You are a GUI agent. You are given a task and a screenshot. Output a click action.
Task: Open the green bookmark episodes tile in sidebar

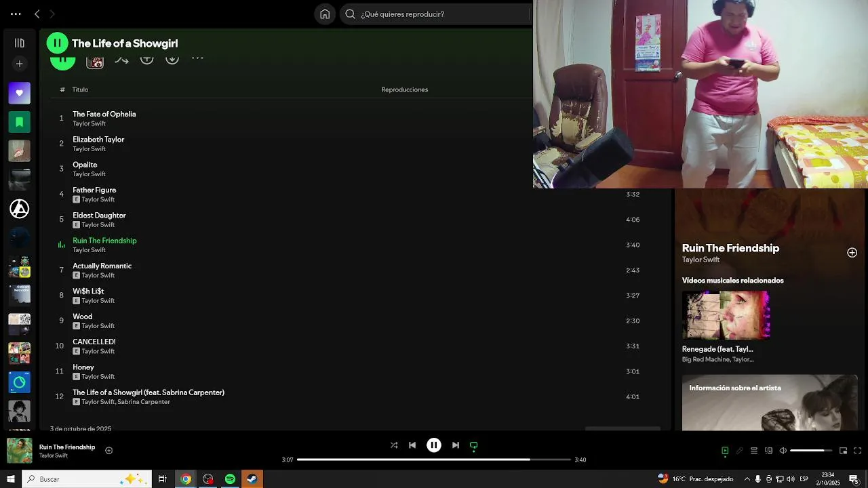pos(19,122)
